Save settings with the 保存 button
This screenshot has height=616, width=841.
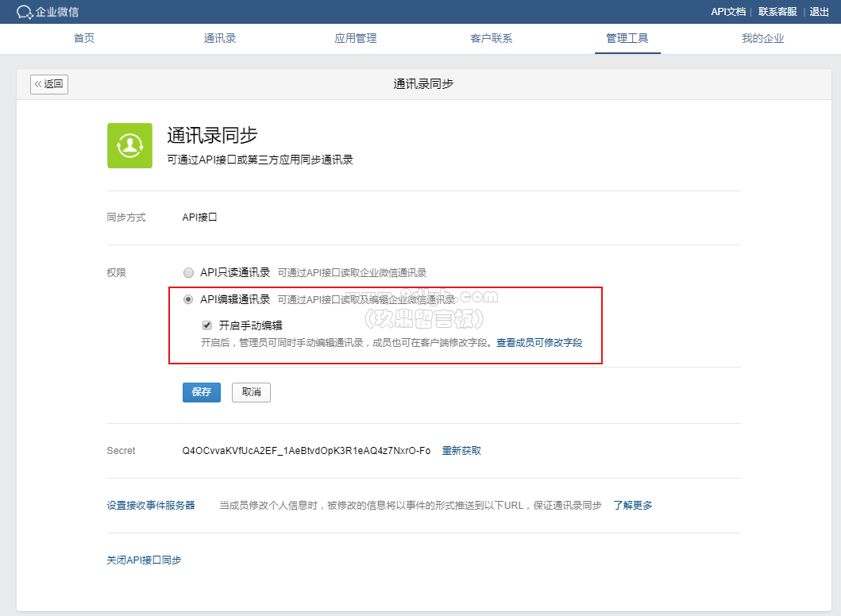tap(202, 392)
